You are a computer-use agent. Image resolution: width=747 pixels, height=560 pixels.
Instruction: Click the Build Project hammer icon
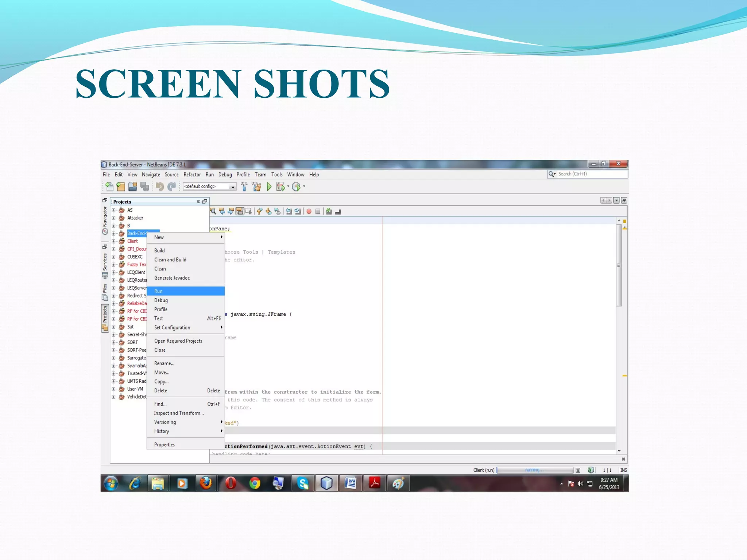(244, 187)
